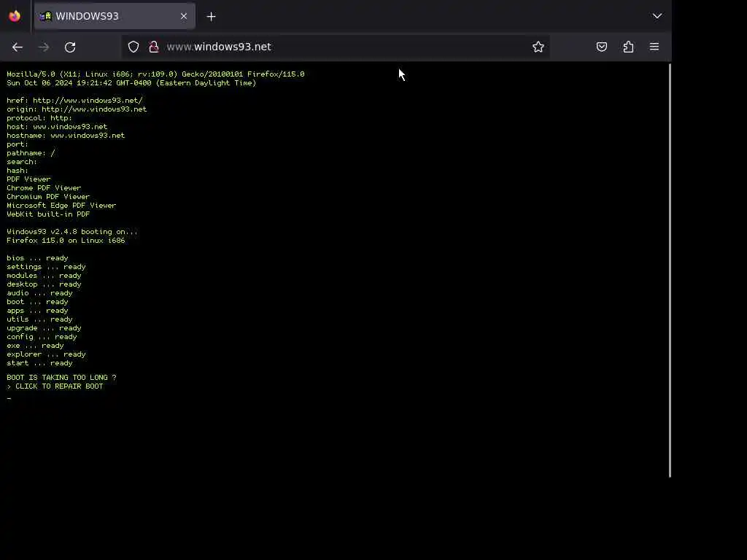Click the 'apps ... ready' line
The height and width of the screenshot is (560, 747).
click(x=38, y=311)
